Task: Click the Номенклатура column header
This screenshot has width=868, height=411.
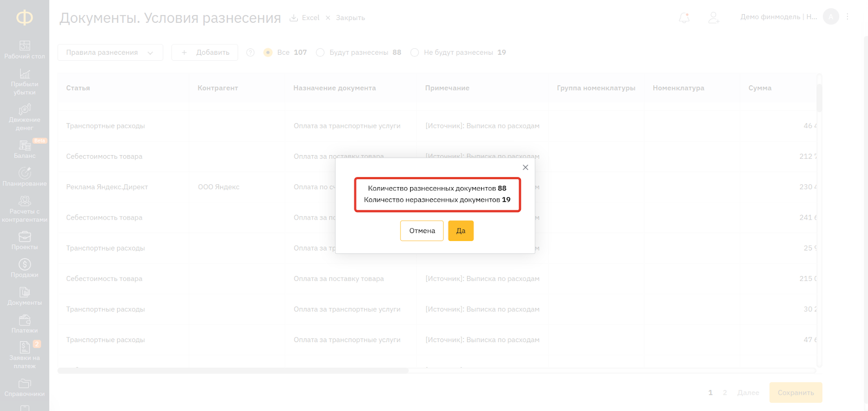Action: tap(678, 88)
